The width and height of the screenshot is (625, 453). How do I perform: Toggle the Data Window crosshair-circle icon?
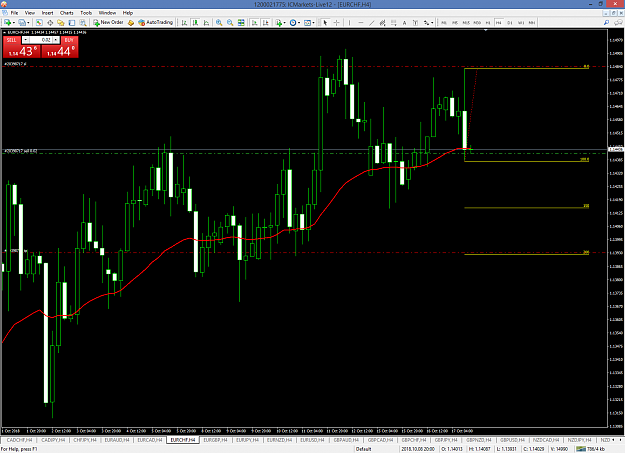[50, 23]
